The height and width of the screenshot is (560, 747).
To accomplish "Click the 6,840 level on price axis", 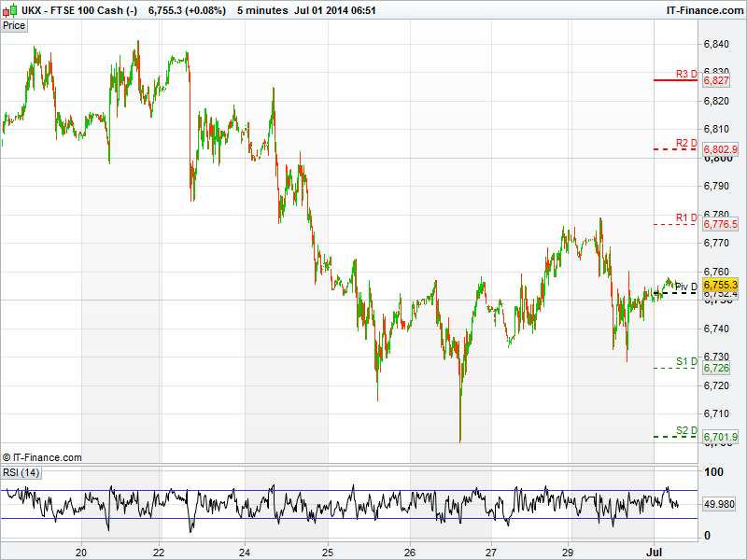I will pos(716,44).
